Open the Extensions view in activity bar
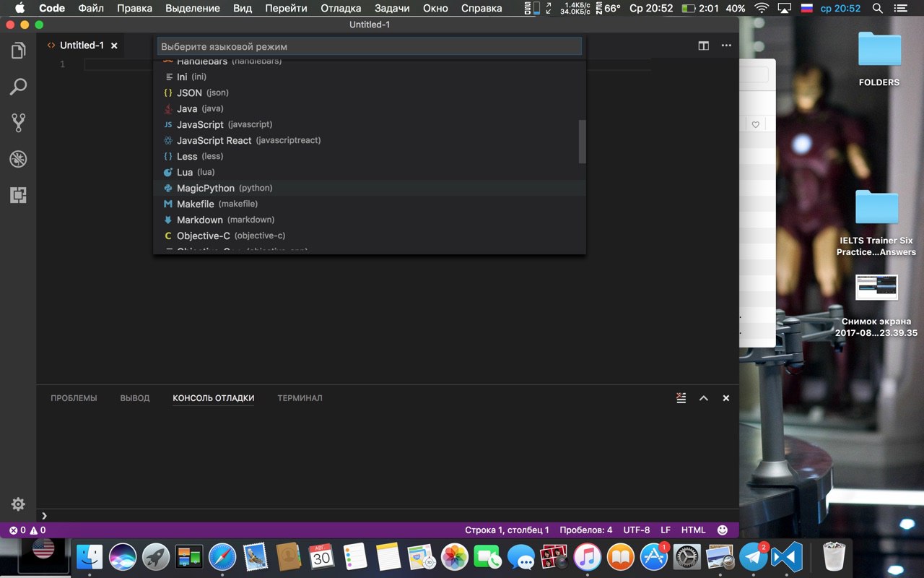Image resolution: width=924 pixels, height=578 pixels. tap(18, 194)
